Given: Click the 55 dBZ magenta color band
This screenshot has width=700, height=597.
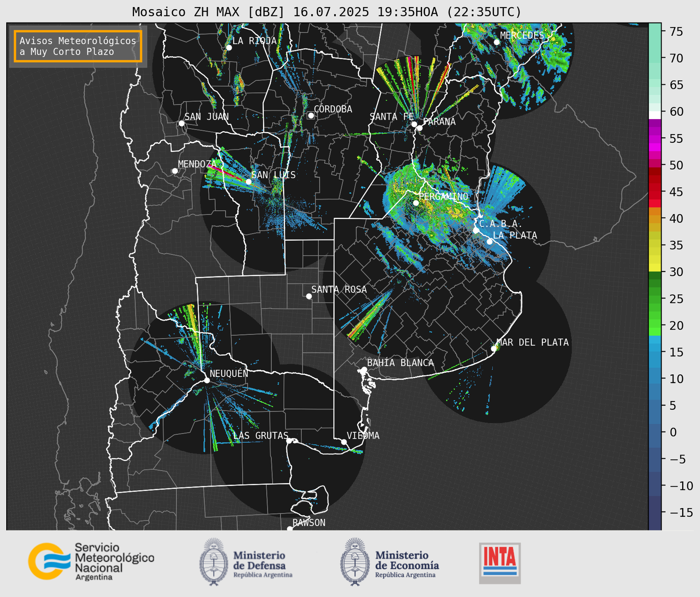Looking at the screenshot, I should point(655,138).
